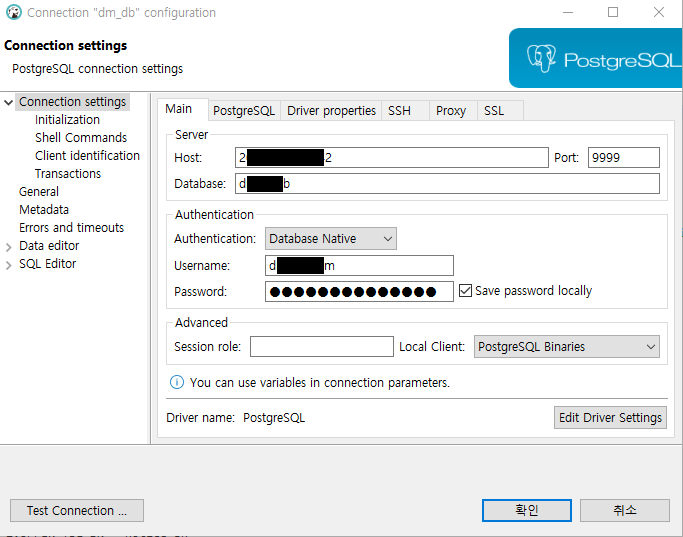
Task: Expand the SQL Editor tree node
Action: click(x=8, y=265)
